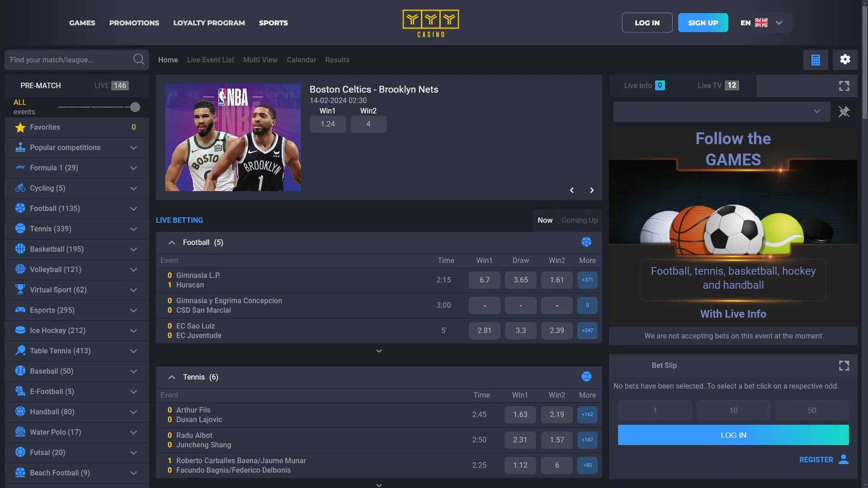The height and width of the screenshot is (488, 868).
Task: Click the Favorites star icon
Action: (x=20, y=127)
